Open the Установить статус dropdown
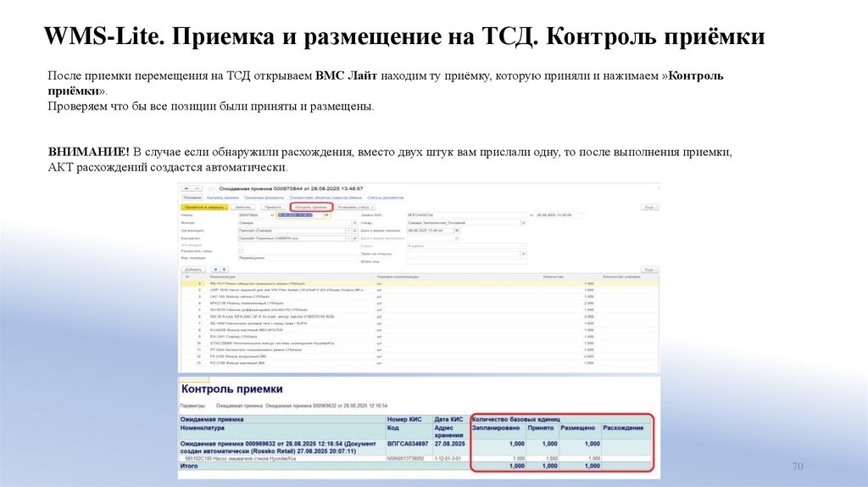The width and height of the screenshot is (868, 487). tap(355, 207)
